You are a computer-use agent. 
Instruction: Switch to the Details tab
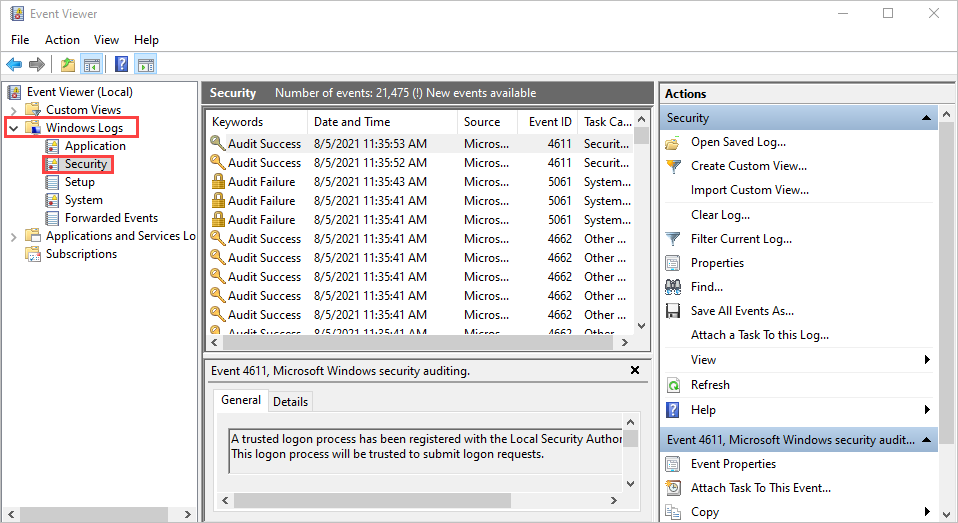pyautogui.click(x=290, y=402)
